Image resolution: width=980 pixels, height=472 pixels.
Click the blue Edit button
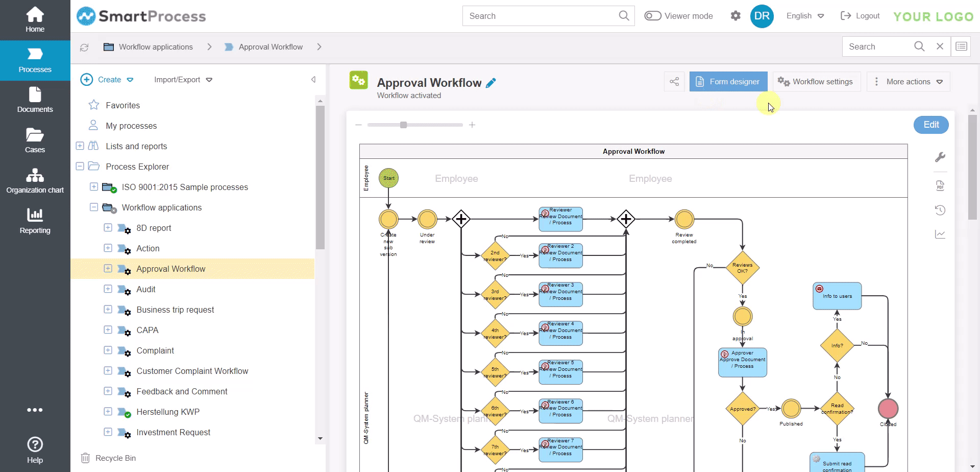pos(931,125)
